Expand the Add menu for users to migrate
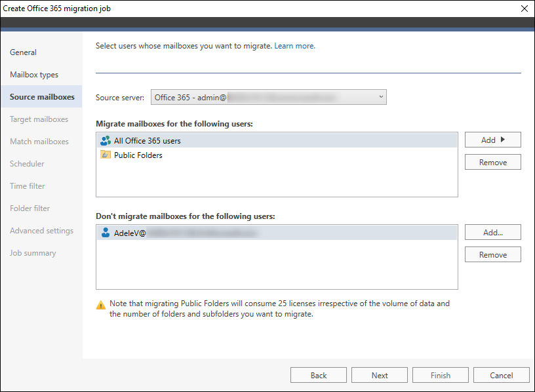This screenshot has height=392, width=535. [x=492, y=140]
